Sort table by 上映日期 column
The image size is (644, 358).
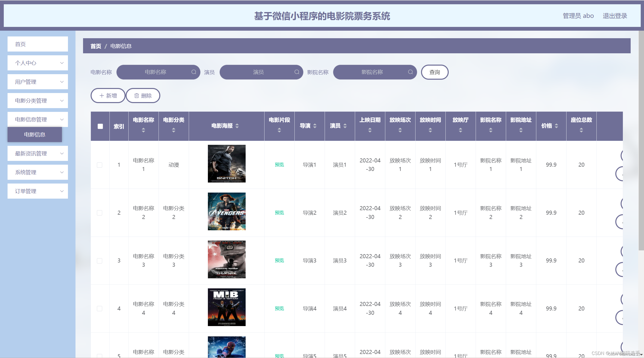tap(370, 130)
